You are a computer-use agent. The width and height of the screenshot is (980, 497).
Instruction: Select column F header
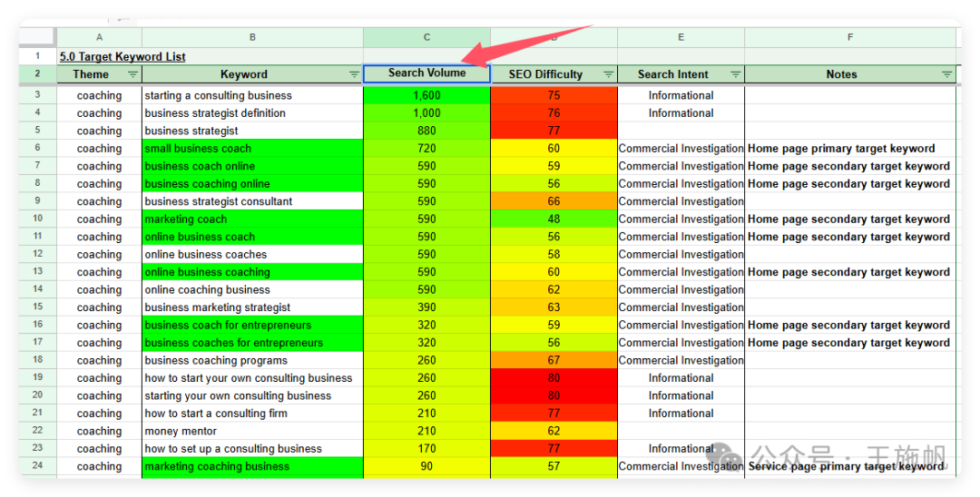click(850, 37)
